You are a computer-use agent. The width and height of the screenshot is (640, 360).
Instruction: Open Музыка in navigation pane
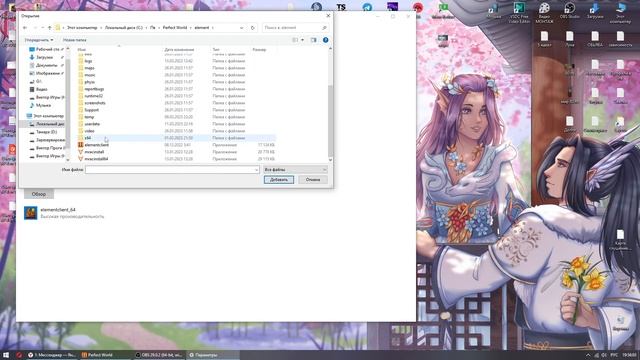pos(43,105)
